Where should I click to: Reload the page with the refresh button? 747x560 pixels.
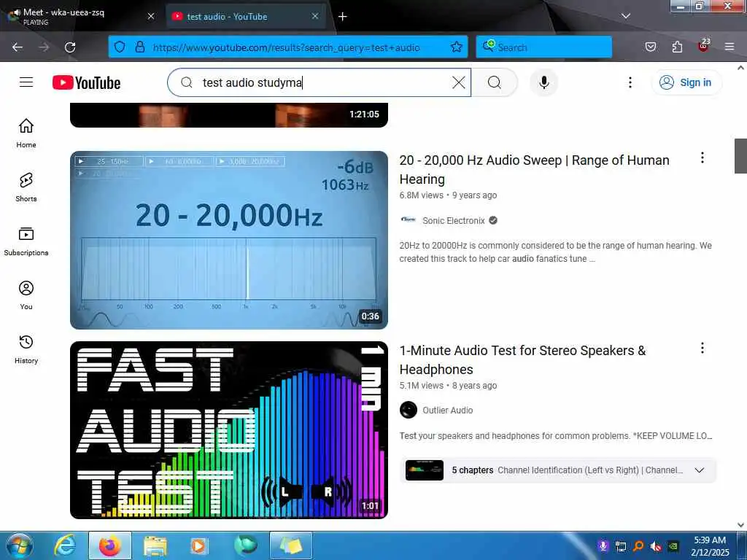[x=70, y=47]
